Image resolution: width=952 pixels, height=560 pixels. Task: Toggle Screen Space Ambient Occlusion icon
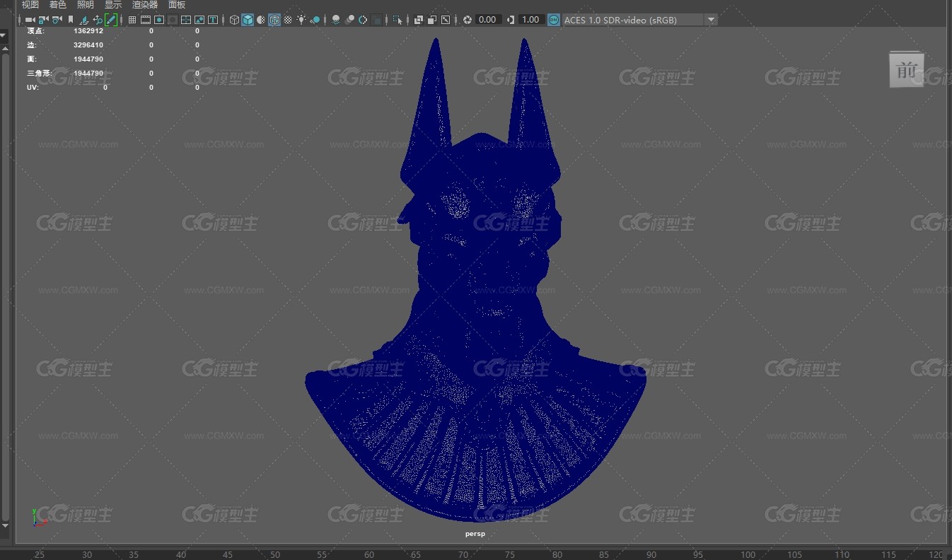point(336,20)
